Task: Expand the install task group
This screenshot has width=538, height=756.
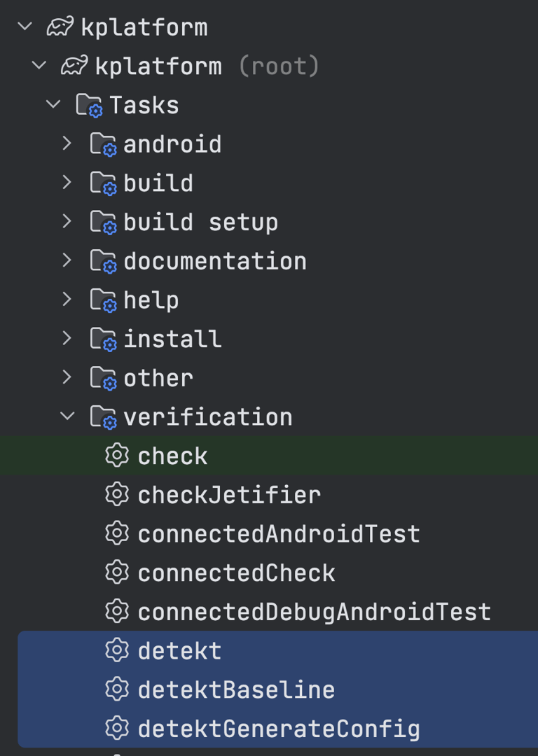Action: [67, 339]
